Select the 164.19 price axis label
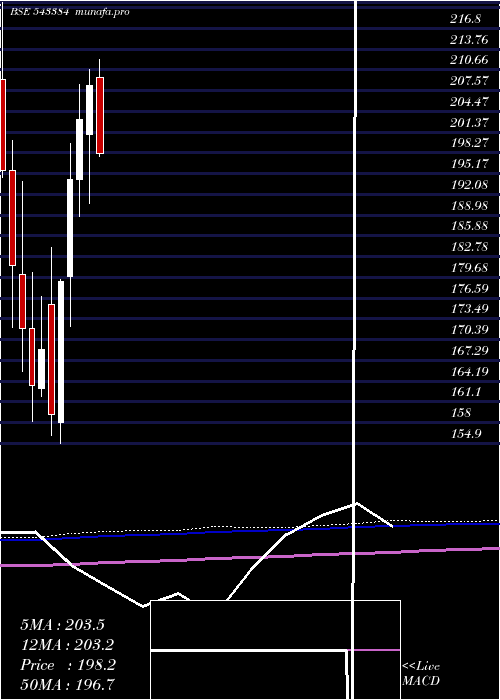Viewport: 500px width, 700px height. click(x=469, y=371)
